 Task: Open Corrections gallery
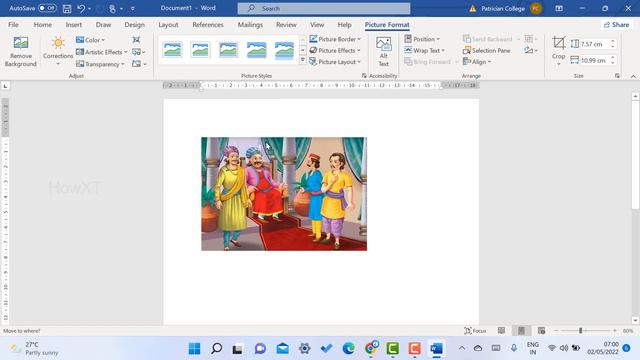pyautogui.click(x=58, y=51)
